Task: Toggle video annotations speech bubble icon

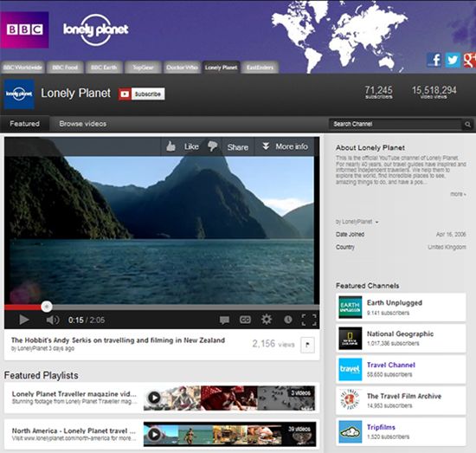Action: pos(224,320)
